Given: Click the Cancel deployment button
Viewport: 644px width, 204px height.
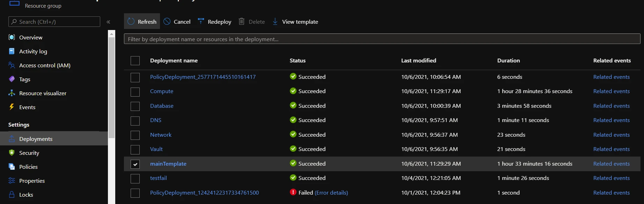Looking at the screenshot, I should coord(177,22).
